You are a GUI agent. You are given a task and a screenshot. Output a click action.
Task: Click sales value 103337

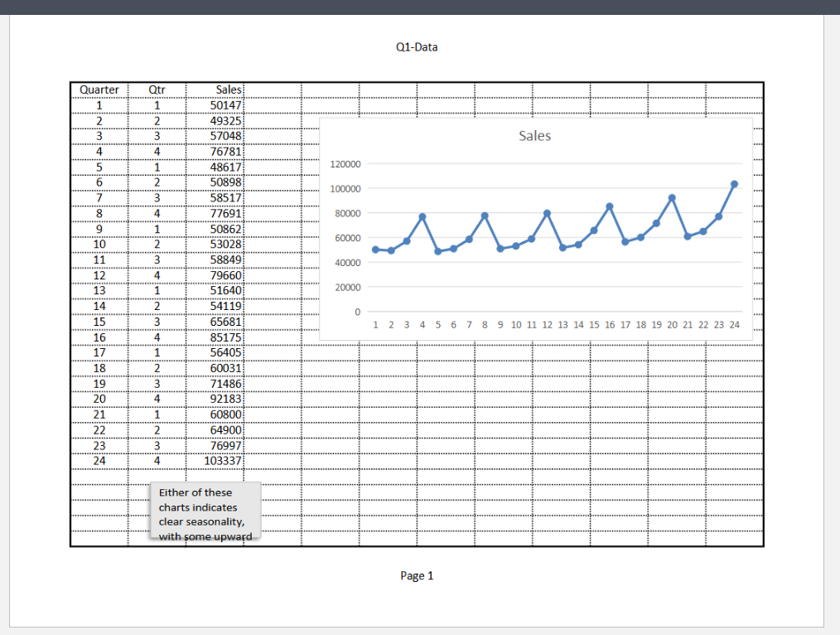tap(223, 461)
